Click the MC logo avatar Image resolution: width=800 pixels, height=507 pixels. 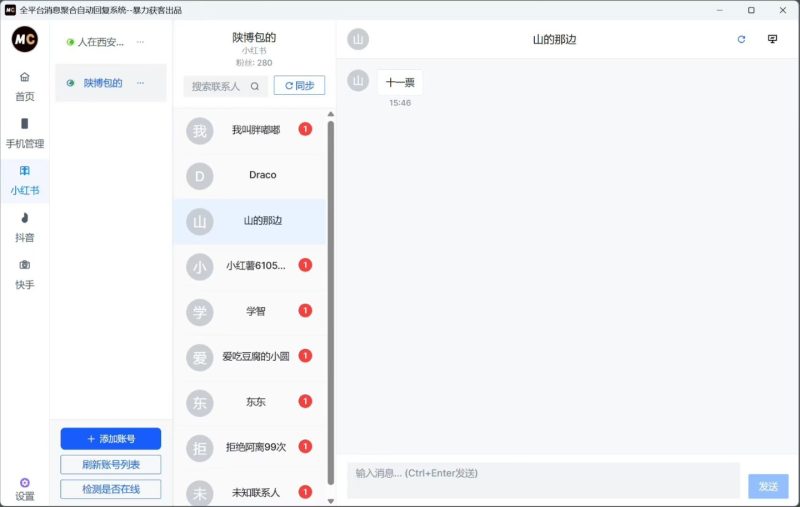[x=24, y=39]
